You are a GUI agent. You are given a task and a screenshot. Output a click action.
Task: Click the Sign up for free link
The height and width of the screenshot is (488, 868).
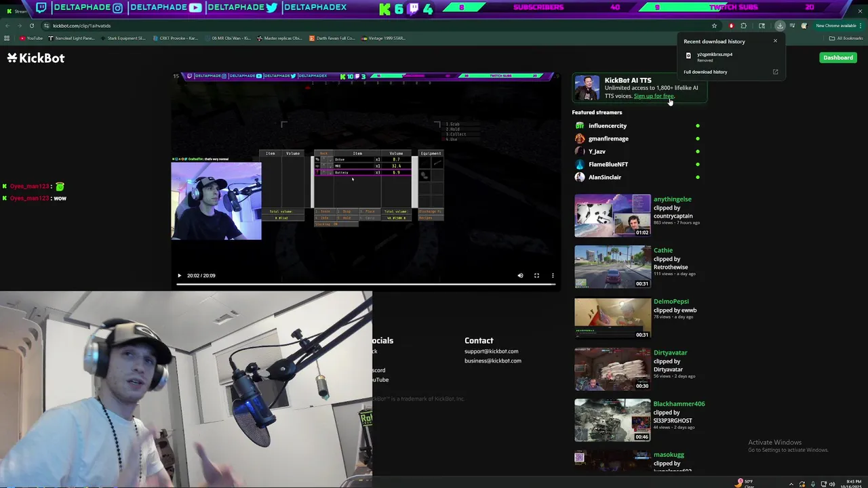654,96
